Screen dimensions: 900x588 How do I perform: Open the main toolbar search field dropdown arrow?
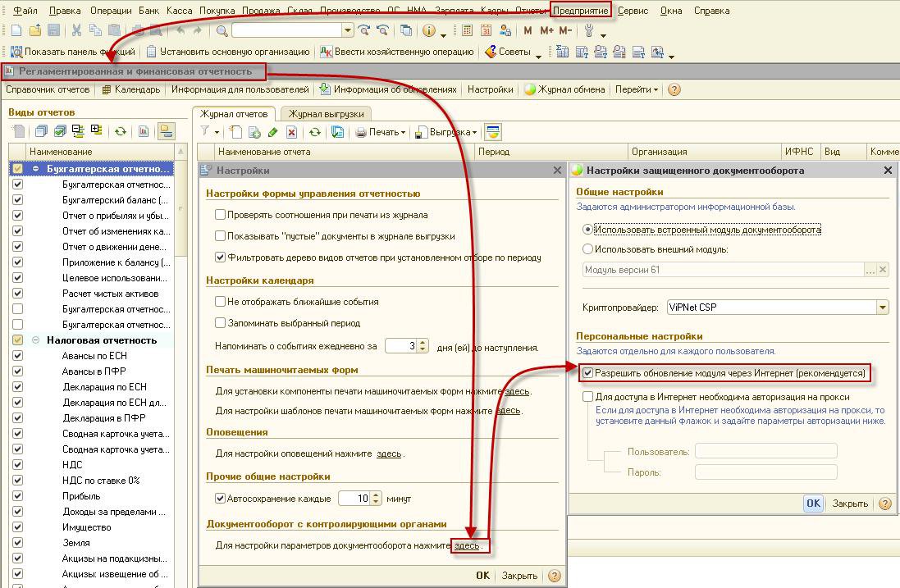pos(348,30)
